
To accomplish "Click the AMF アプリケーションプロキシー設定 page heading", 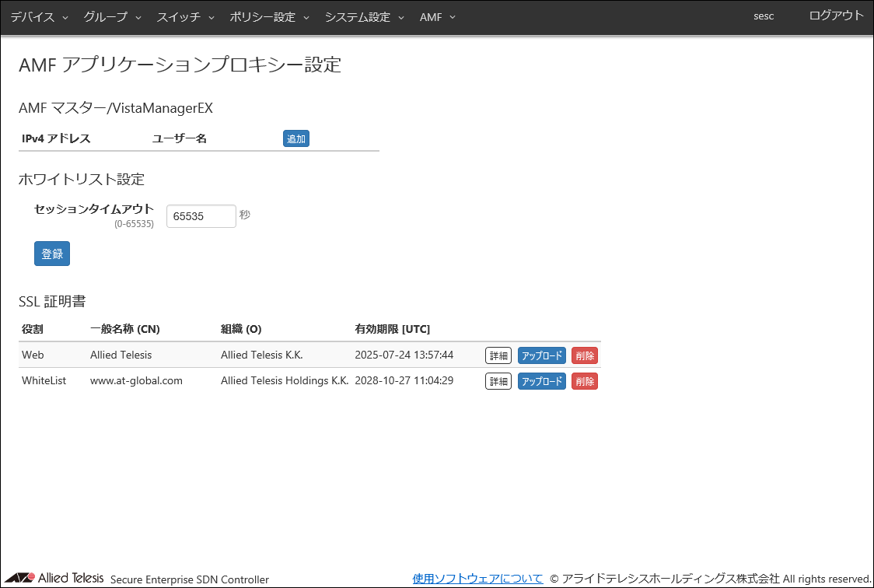I will (x=180, y=65).
